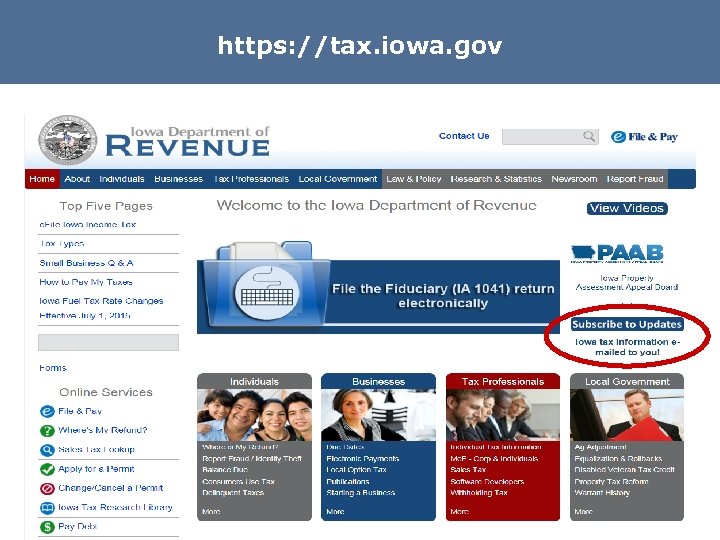Open the Electronic Payments link

click(x=363, y=458)
